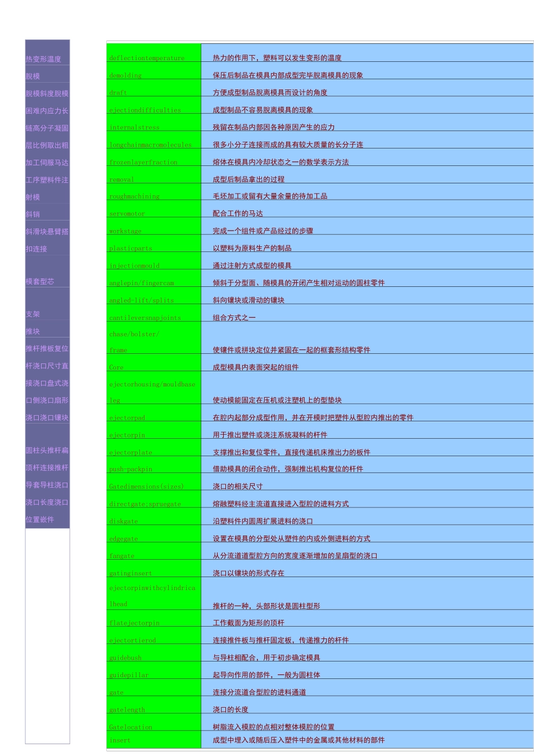Select the definition '斜向镶块或滑动的镶块'

coord(248,300)
